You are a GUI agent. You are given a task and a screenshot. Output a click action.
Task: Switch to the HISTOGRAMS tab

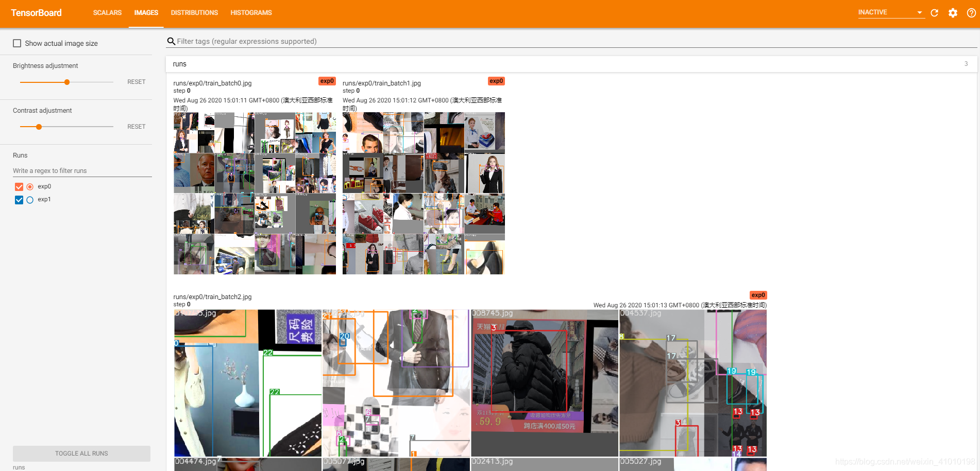(x=251, y=13)
